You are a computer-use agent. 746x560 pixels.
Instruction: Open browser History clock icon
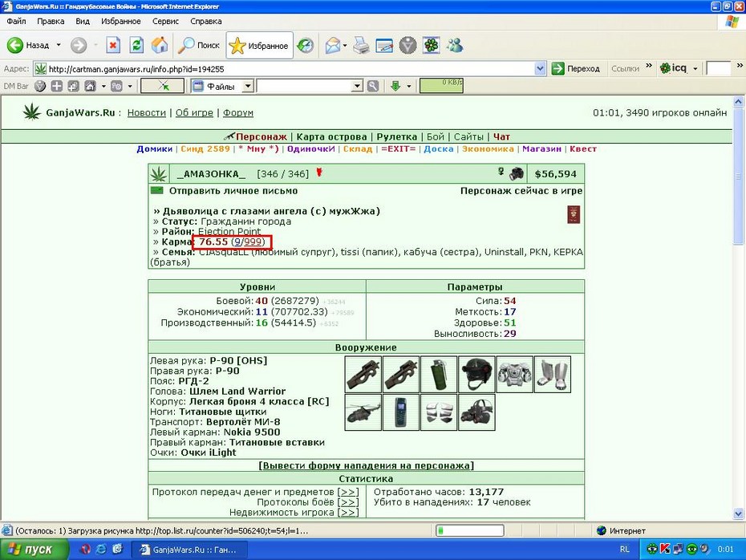coord(306,45)
